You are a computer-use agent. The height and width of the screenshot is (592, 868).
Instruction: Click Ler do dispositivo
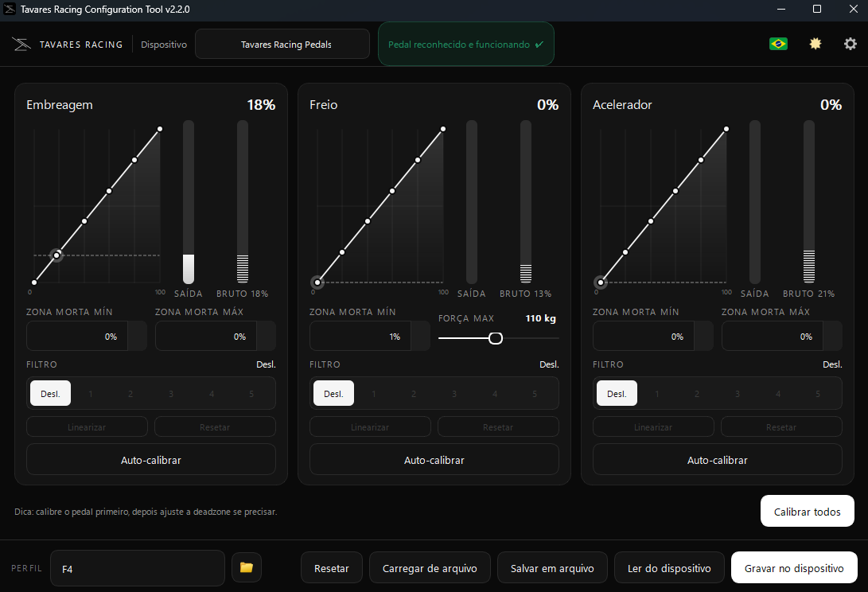coord(669,567)
